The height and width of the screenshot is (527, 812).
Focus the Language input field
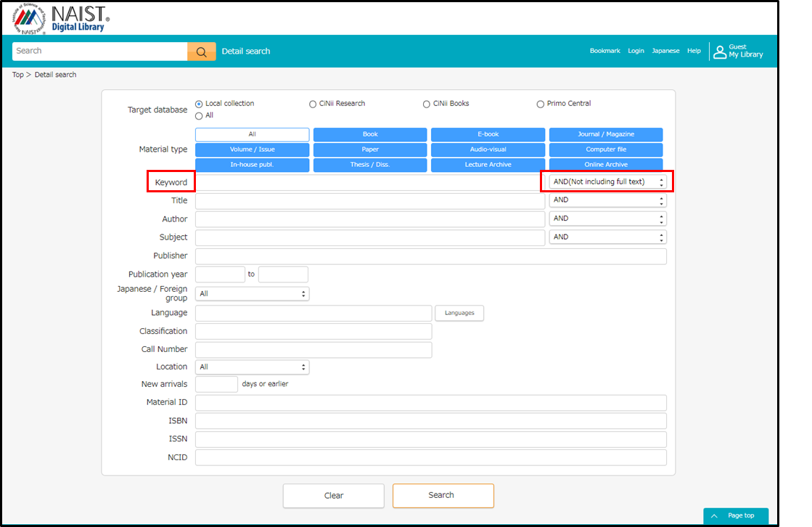coord(313,313)
